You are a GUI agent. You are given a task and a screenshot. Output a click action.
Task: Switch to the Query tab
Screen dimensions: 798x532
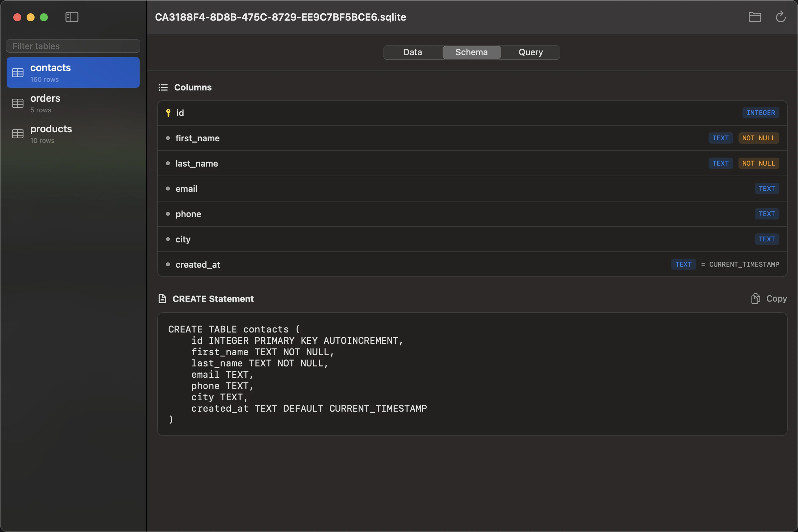530,52
